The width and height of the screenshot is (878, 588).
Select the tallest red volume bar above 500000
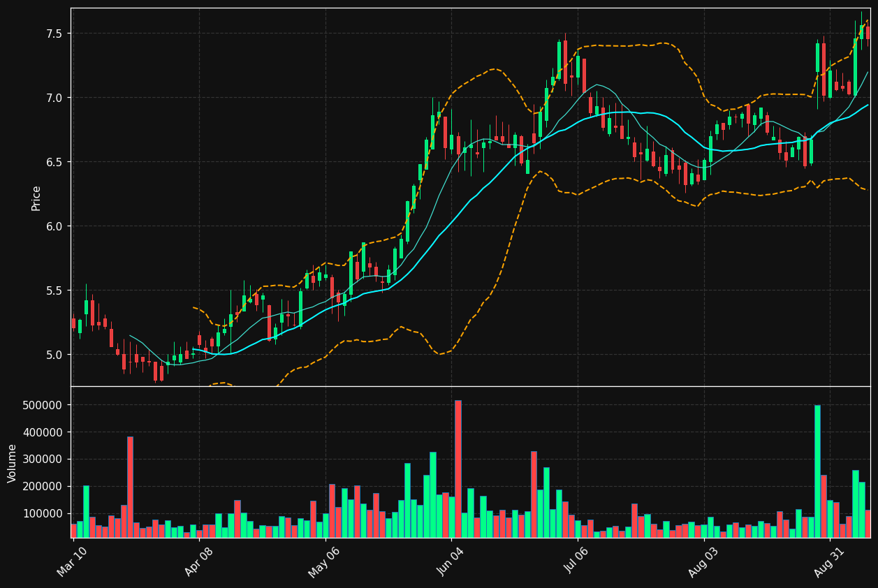458,469
